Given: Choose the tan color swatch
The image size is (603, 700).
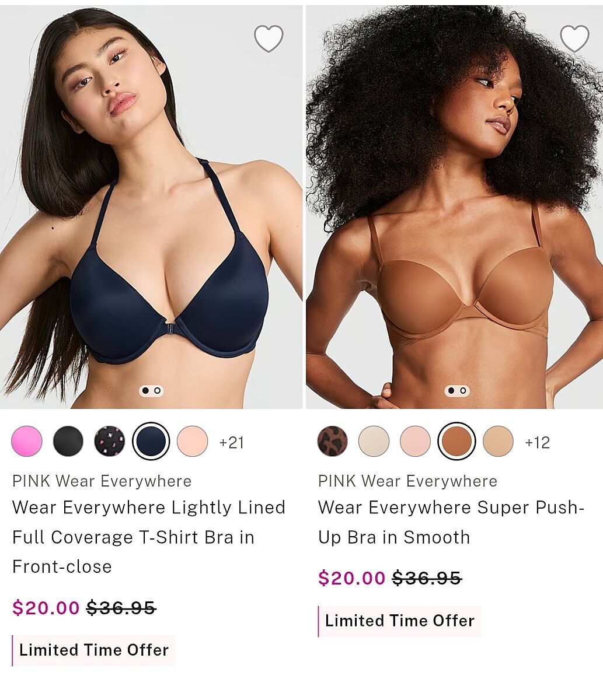Looking at the screenshot, I should tap(498, 441).
